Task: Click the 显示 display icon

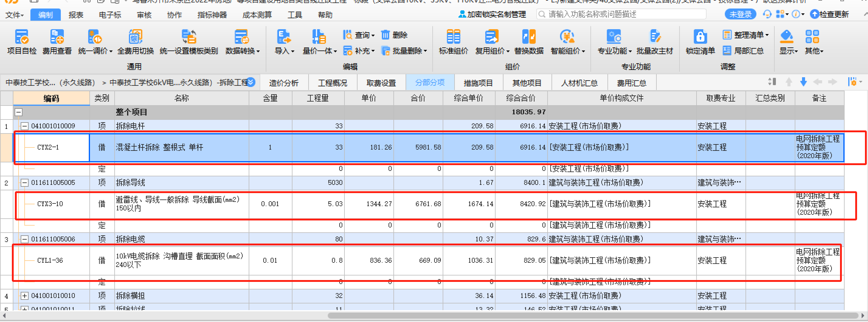Action: (x=787, y=36)
